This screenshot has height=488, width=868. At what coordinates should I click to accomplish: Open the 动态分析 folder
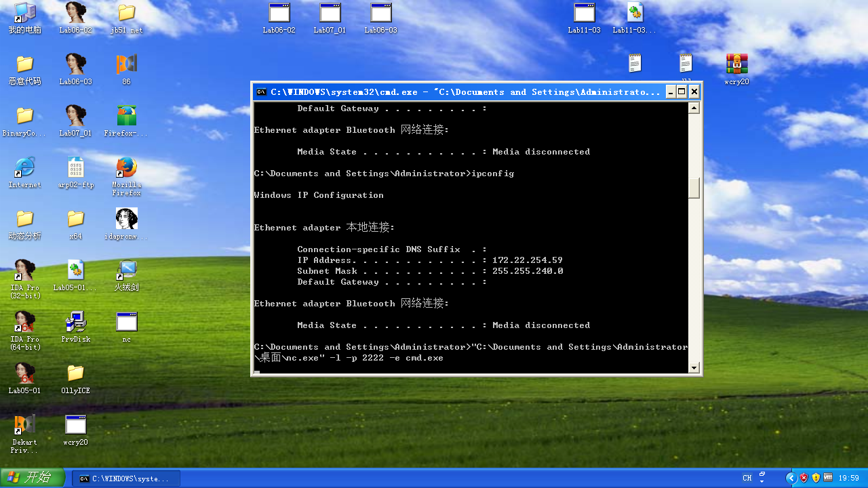24,224
